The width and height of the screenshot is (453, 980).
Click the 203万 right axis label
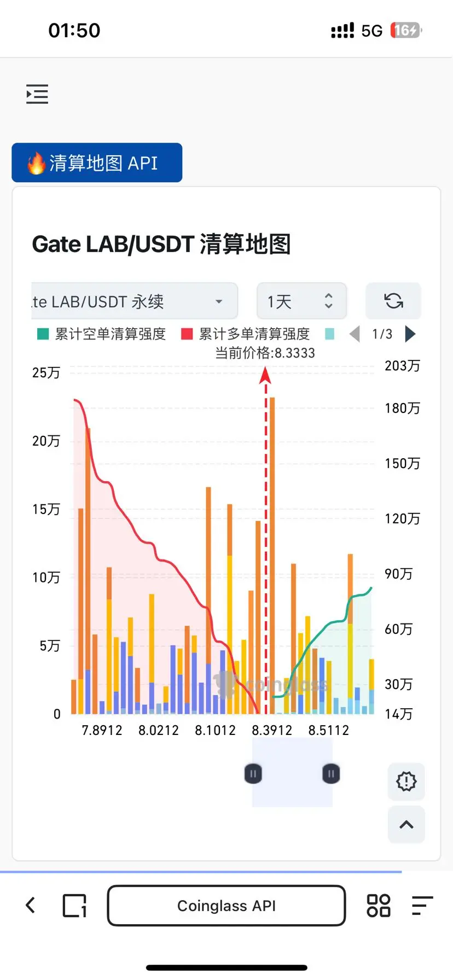[x=402, y=366]
